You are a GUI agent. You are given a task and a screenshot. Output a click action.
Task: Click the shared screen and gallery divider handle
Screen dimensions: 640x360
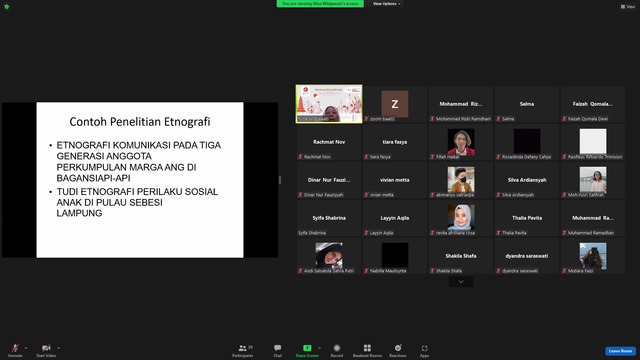280,180
